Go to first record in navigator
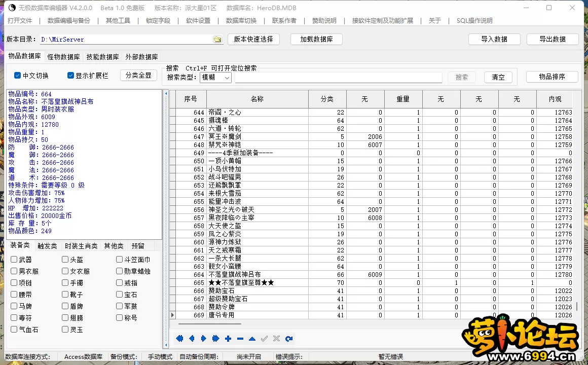Image resolution: width=588 pixels, height=365 pixels. coord(179,339)
